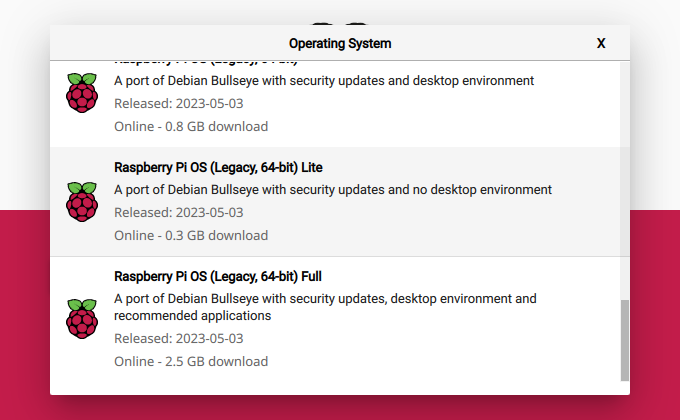Click "Online - 2.5 GB download" text
Viewport: 680px width, 420px height.
tap(191, 361)
